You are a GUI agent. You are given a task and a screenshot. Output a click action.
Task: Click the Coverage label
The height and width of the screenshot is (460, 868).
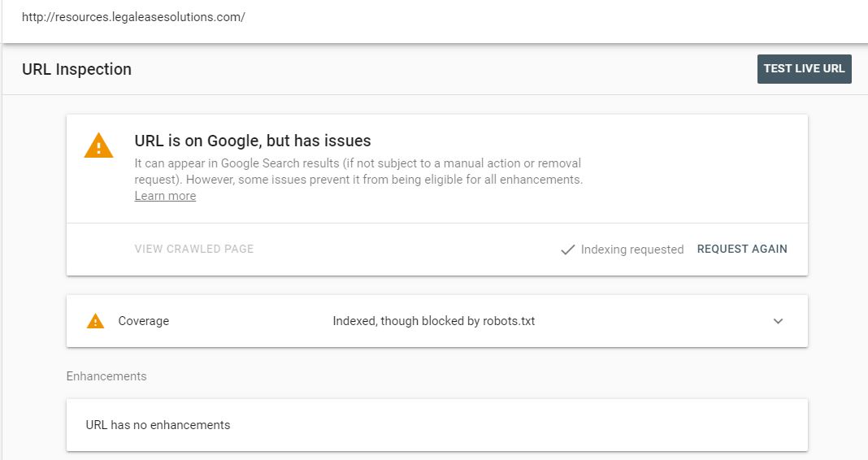tap(143, 321)
